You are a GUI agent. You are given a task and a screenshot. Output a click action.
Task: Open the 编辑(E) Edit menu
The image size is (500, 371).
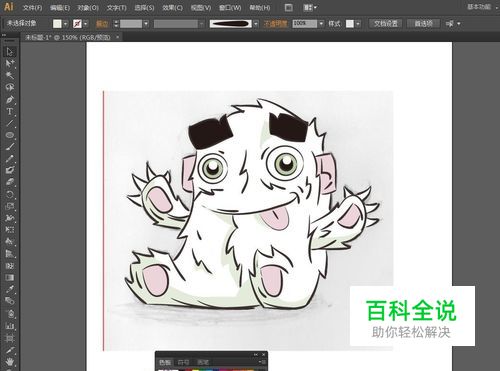tap(60, 7)
